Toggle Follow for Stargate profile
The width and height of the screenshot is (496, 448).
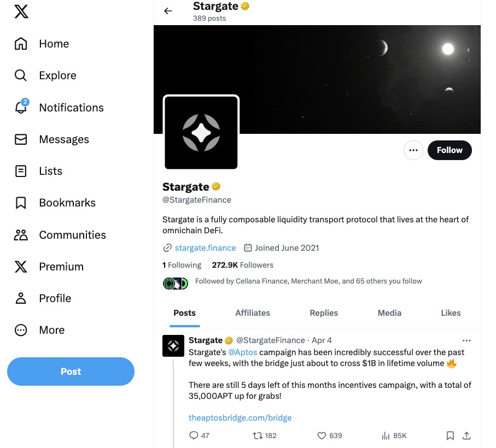pos(450,150)
